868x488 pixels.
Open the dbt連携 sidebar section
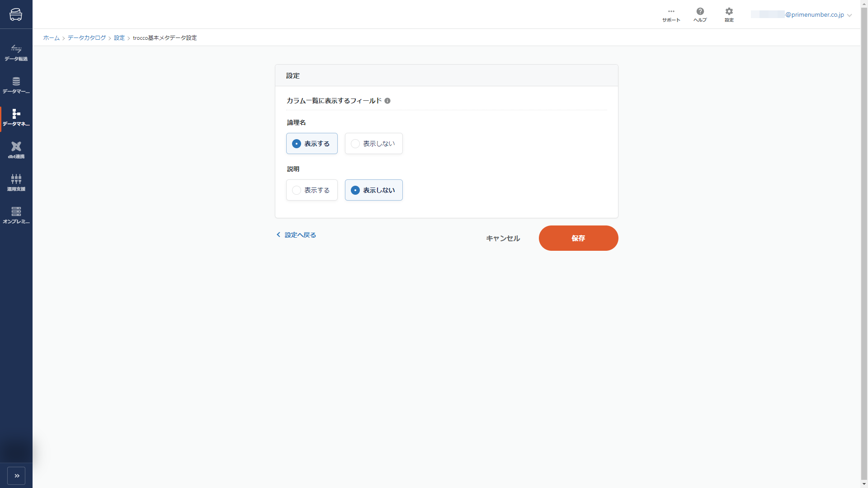tap(16, 150)
